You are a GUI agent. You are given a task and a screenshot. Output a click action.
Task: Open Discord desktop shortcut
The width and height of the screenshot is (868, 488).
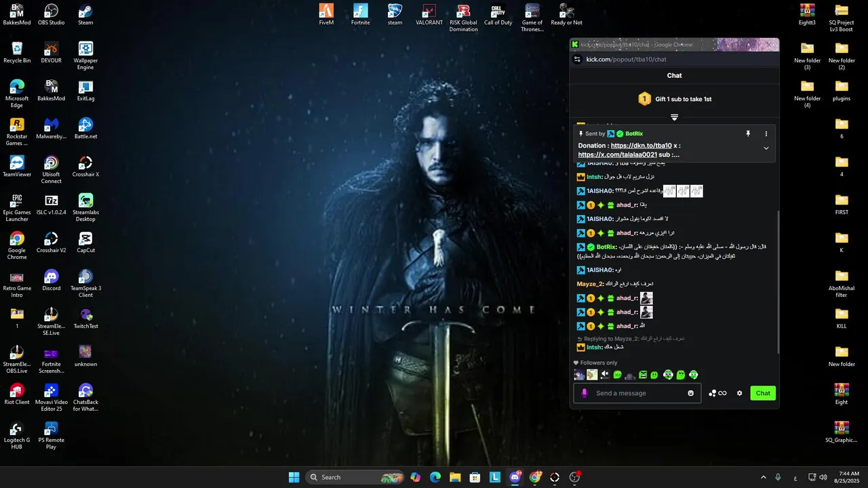click(52, 281)
